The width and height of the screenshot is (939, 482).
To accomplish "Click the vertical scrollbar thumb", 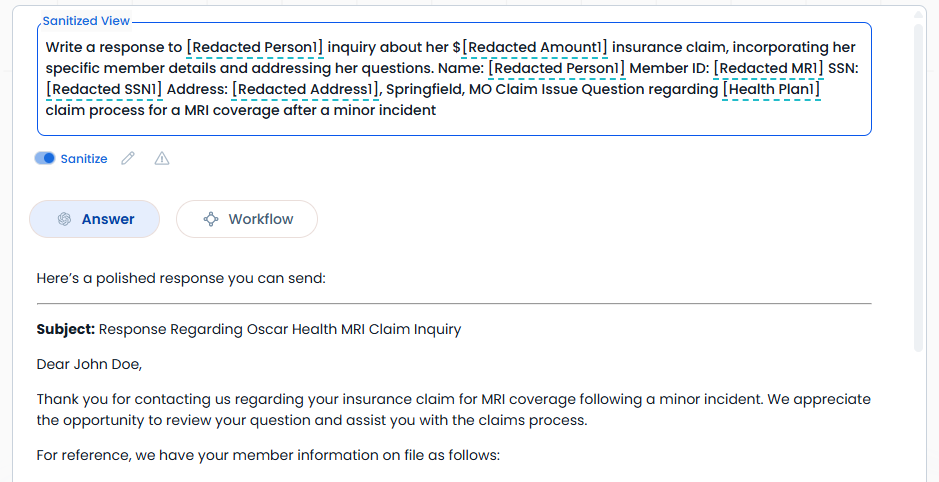I will (x=919, y=187).
